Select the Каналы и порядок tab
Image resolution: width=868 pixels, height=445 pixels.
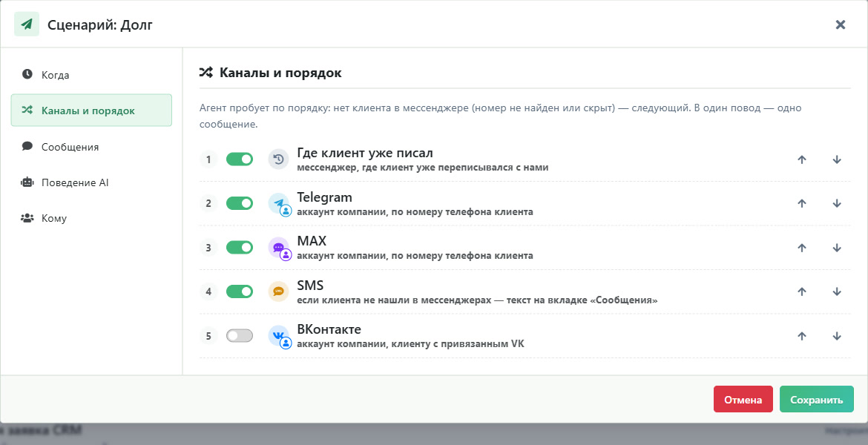91,111
